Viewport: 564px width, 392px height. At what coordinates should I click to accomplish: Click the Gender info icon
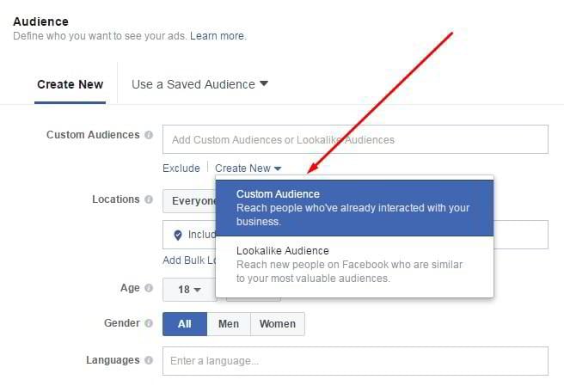[149, 324]
